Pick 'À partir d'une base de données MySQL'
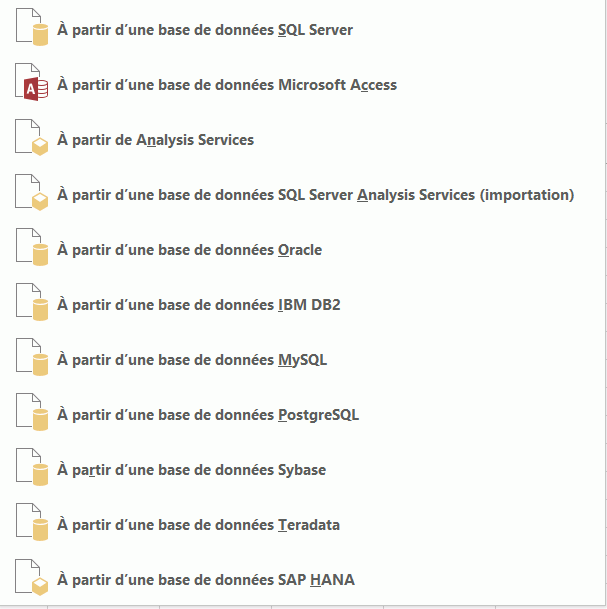 192,360
